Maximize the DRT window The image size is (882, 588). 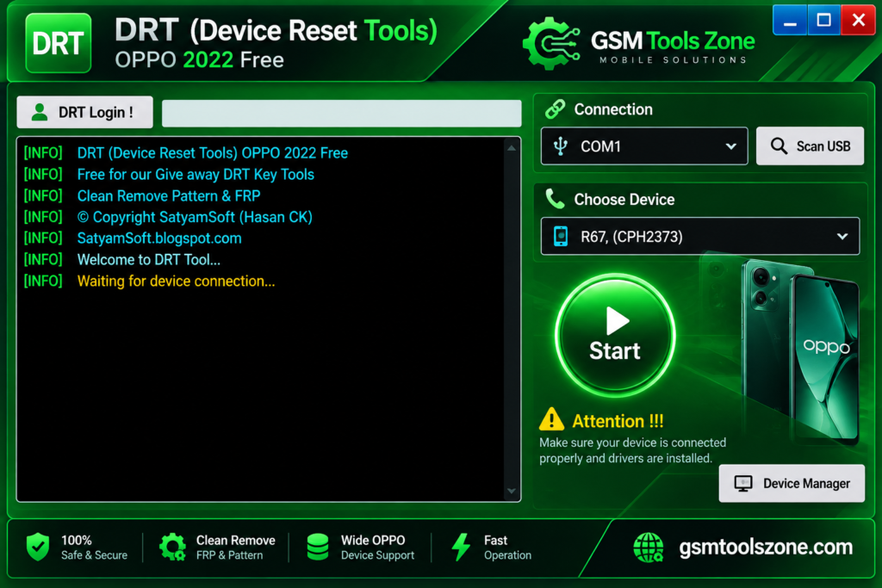click(824, 21)
